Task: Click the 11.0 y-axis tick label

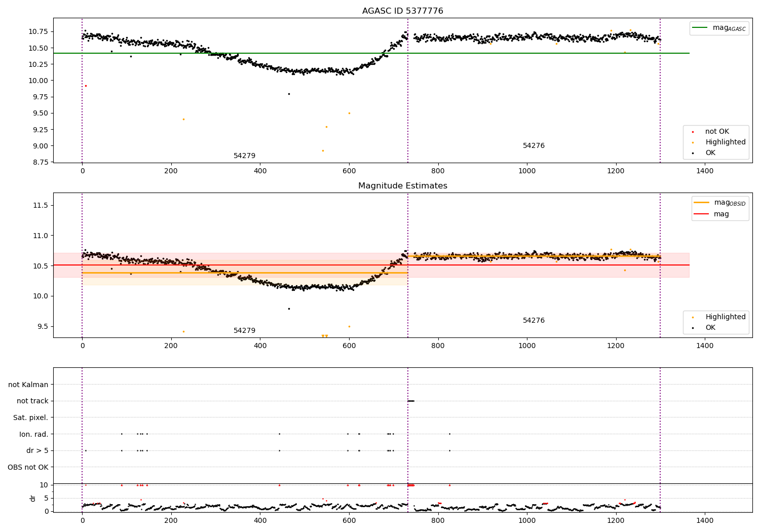Action: [41, 236]
